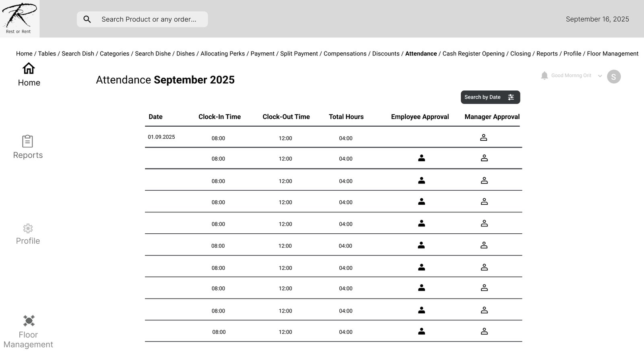Click the user avatar with letter S
Image resolution: width=644 pixels, height=362 pixels.
pyautogui.click(x=613, y=76)
